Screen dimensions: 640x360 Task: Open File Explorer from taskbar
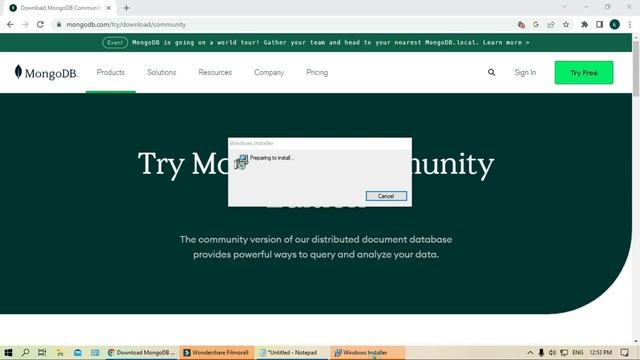point(60,352)
